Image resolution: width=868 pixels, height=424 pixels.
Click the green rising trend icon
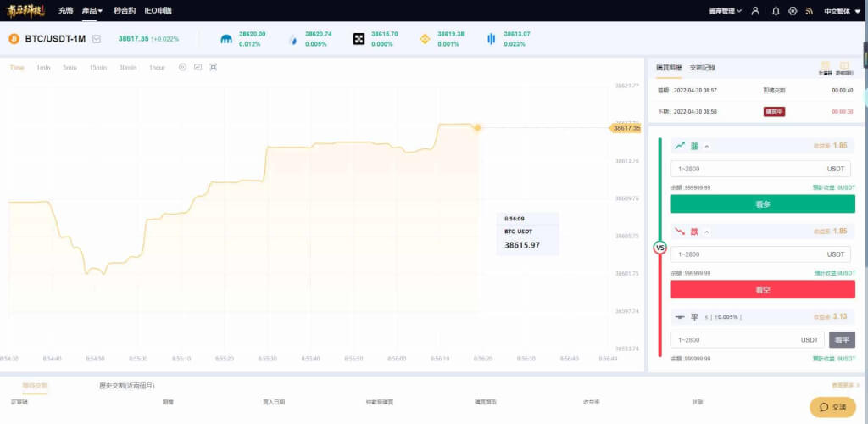tap(681, 146)
